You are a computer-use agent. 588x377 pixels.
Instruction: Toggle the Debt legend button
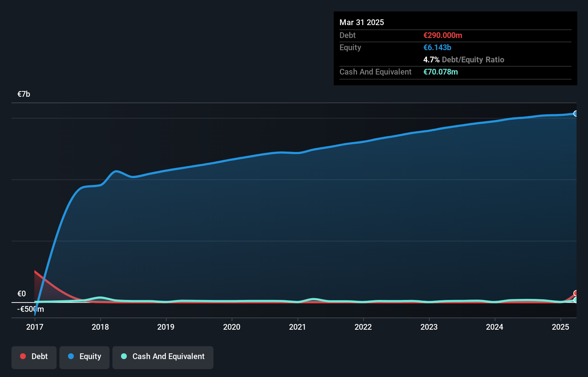click(x=34, y=357)
